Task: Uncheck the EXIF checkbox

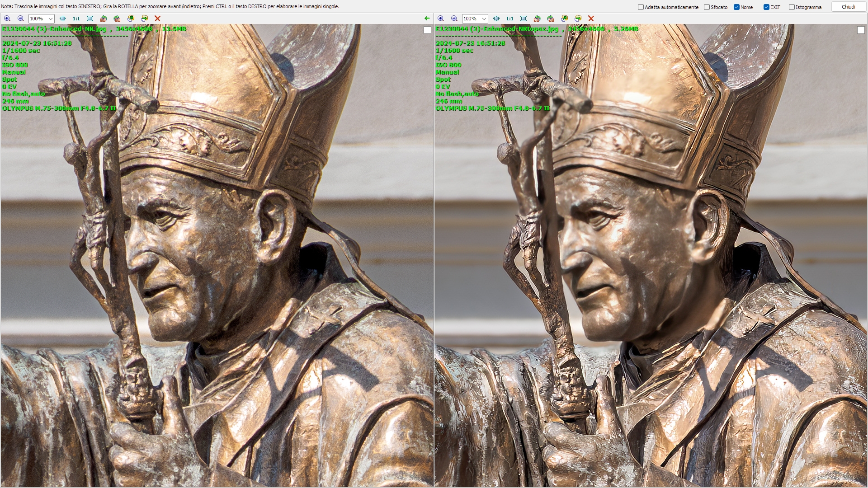Action: [766, 7]
